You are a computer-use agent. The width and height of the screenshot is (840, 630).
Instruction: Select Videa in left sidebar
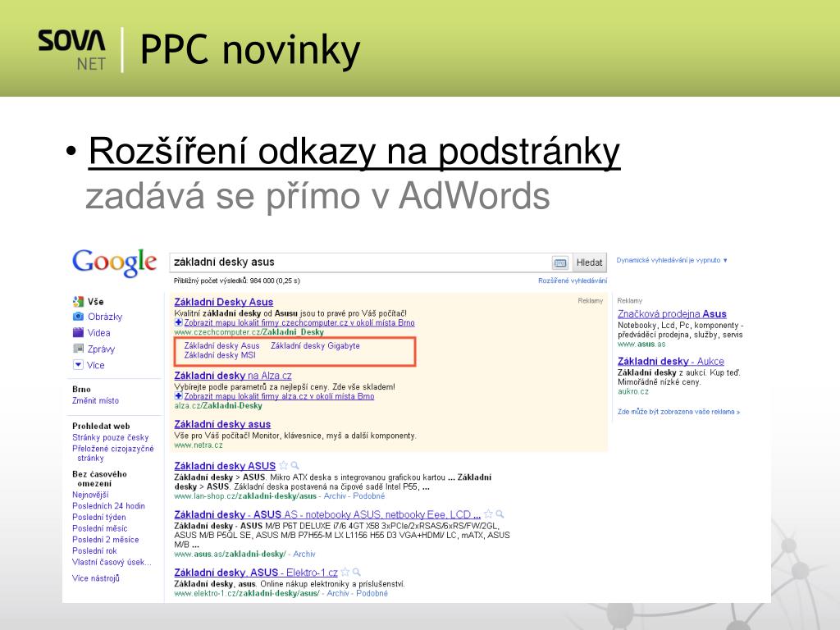99,333
